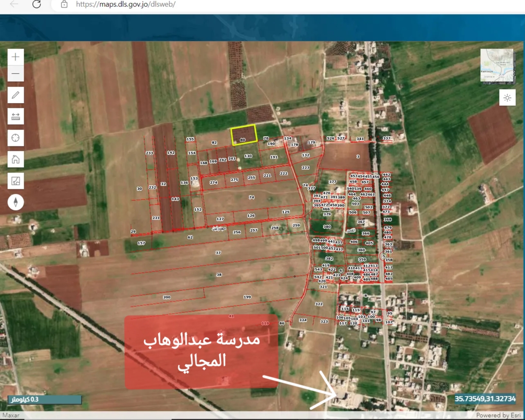
Task: Select parcel number 256
Action: [237, 232]
